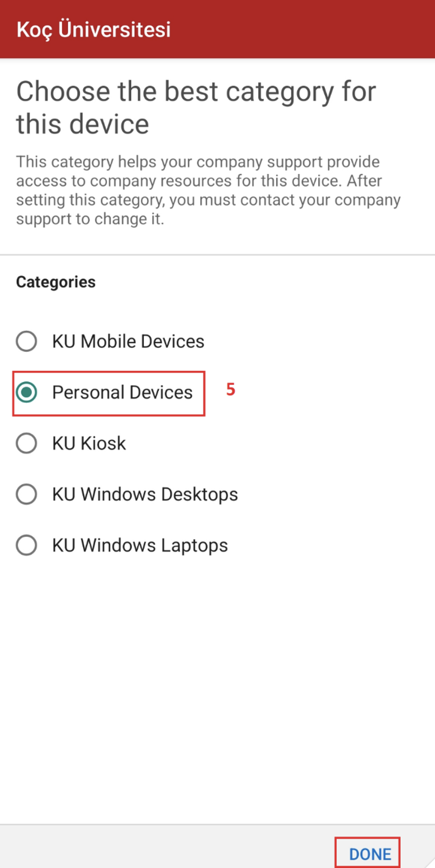Image resolution: width=435 pixels, height=868 pixels.
Task: Click the category description paragraph
Action: click(x=207, y=190)
